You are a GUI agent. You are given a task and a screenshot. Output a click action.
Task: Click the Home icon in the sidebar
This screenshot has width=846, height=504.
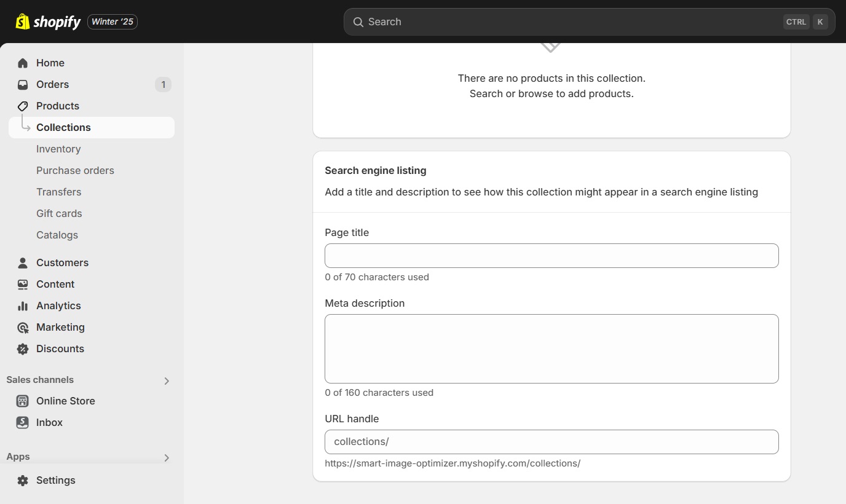point(22,63)
